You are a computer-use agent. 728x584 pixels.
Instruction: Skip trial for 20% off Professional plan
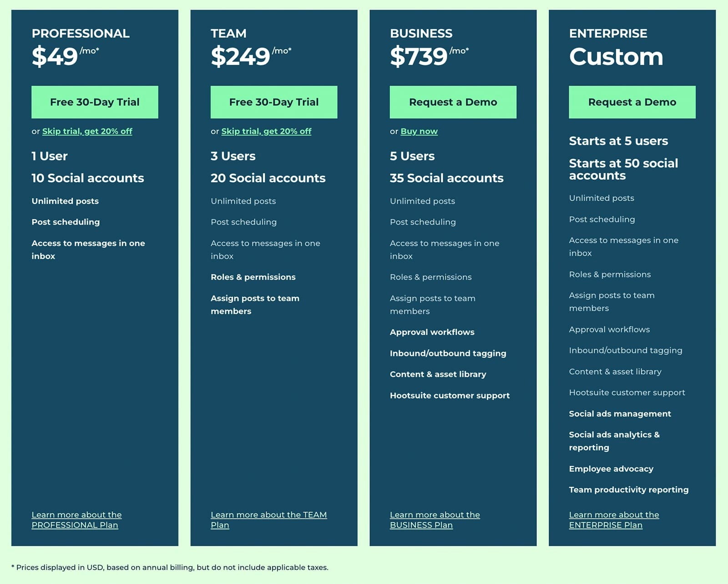tap(87, 131)
